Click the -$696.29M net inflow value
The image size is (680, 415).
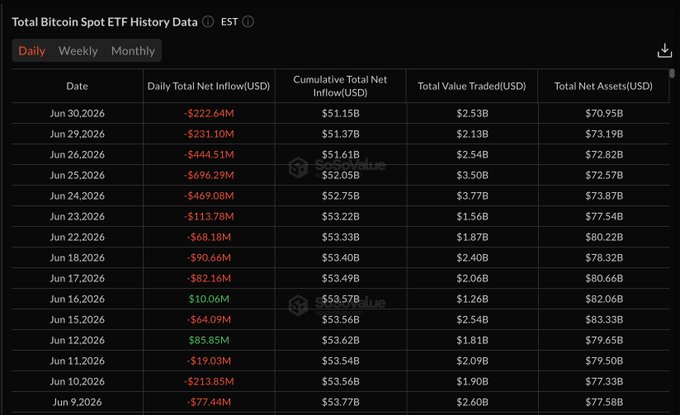[209, 175]
